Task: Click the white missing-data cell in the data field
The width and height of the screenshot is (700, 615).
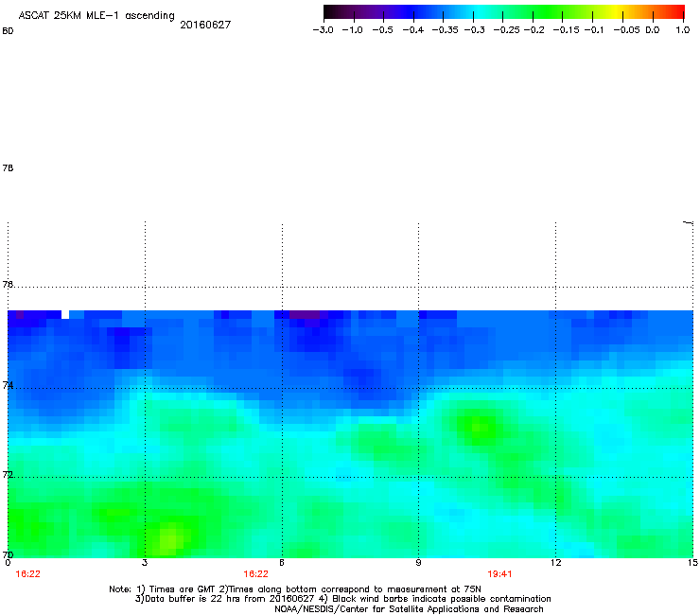Action: (x=65, y=314)
